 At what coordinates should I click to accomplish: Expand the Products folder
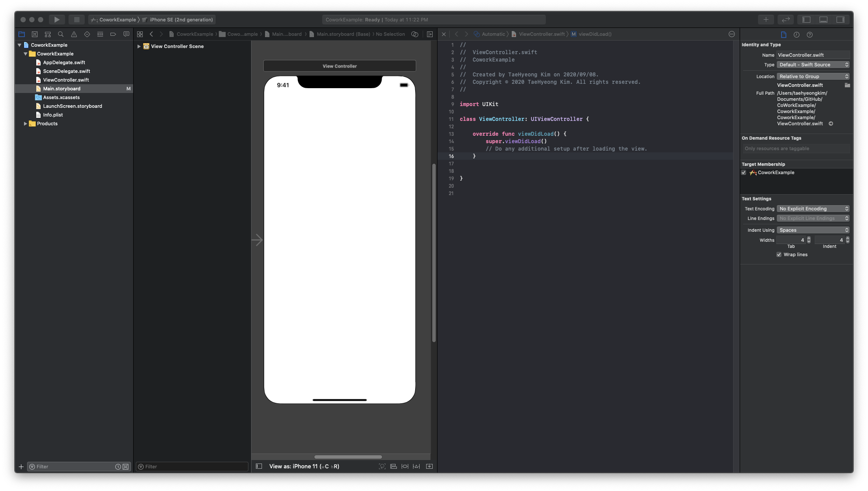pyautogui.click(x=25, y=124)
